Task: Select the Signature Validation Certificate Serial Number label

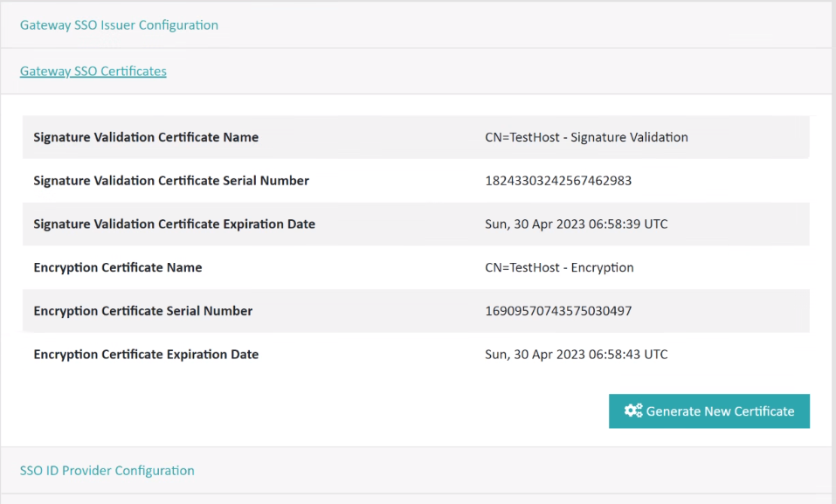Action: [x=171, y=181]
